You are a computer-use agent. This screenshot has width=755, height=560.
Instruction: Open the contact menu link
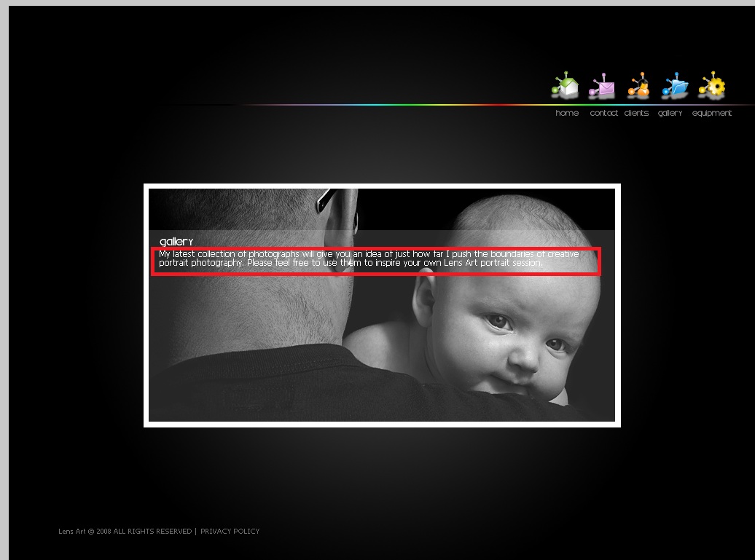(x=604, y=113)
